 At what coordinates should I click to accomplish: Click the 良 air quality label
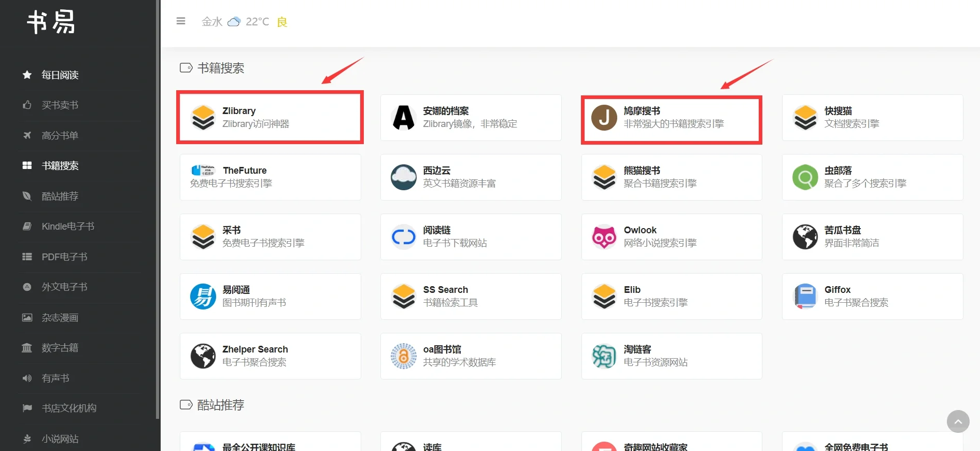282,22
